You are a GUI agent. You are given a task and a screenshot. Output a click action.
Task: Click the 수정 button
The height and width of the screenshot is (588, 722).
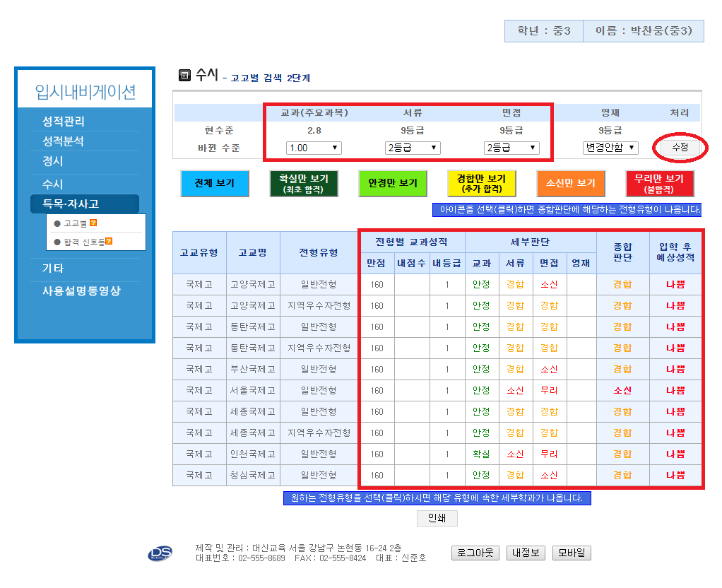[x=680, y=148]
